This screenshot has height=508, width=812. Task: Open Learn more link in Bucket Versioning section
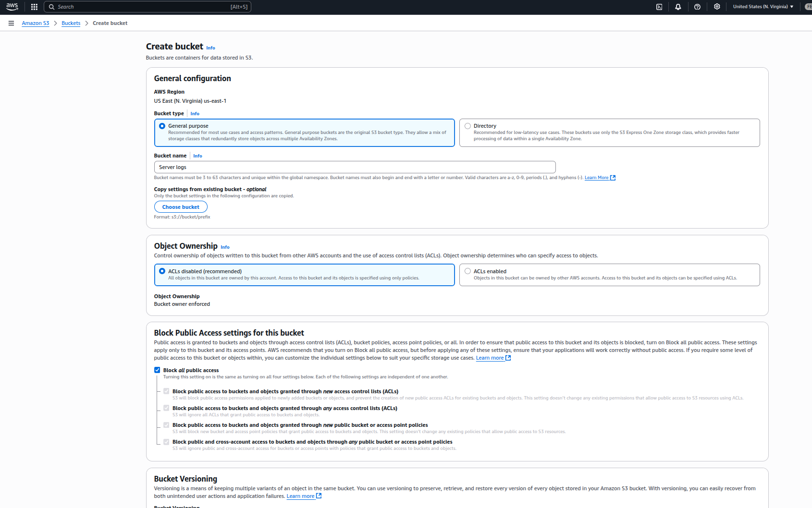coord(300,496)
